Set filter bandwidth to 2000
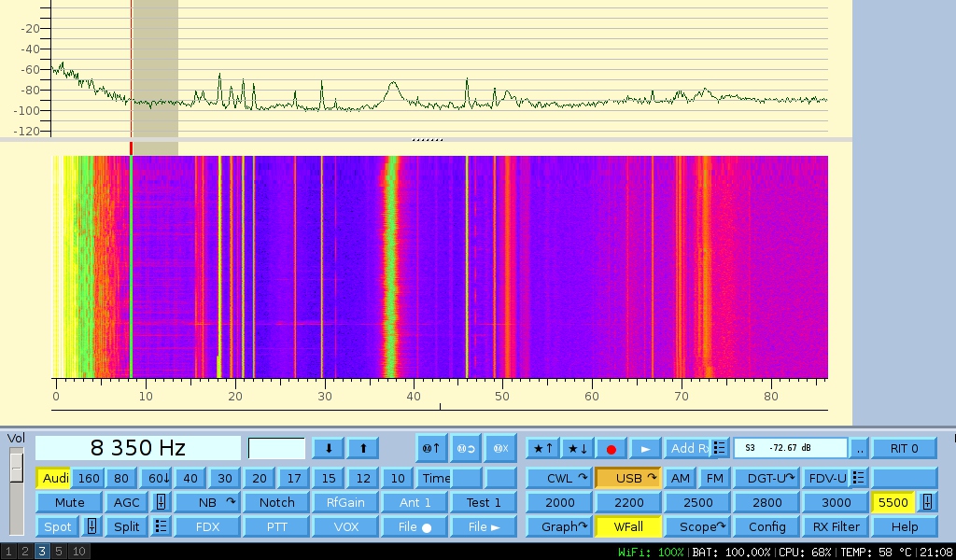This screenshot has width=956, height=560. tap(559, 502)
